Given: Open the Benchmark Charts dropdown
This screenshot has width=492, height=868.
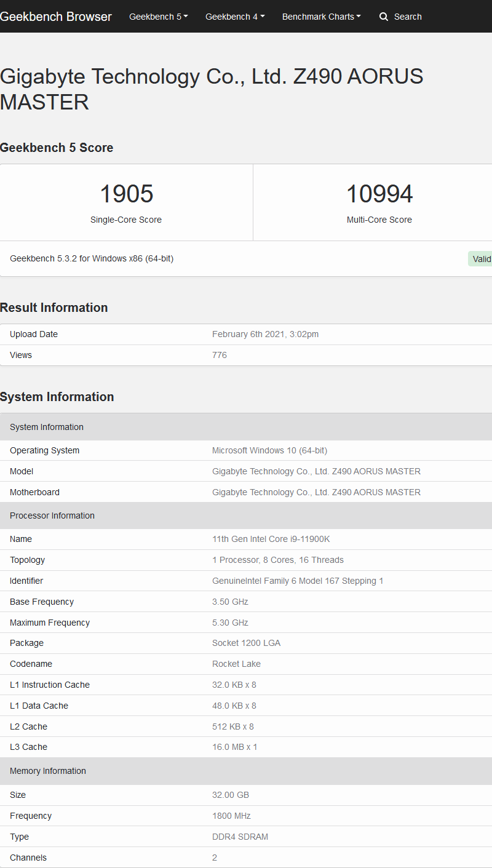Looking at the screenshot, I should point(321,17).
